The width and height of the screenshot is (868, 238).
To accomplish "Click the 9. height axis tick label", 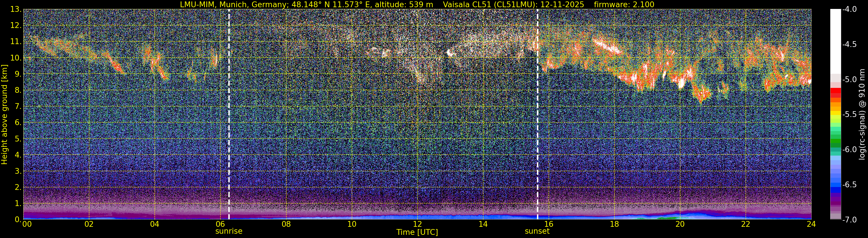I will (x=18, y=74).
